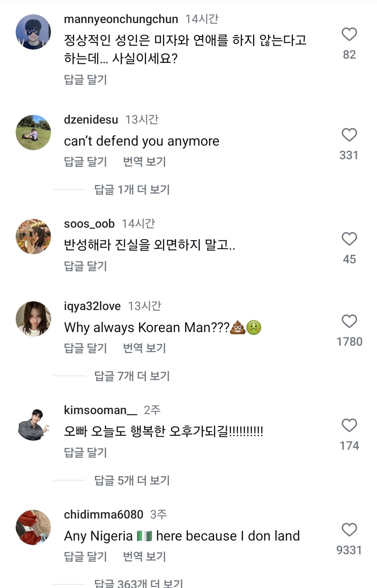The width and height of the screenshot is (377, 588).
Task: Open kimsooman__ username profile link
Action: (x=101, y=410)
